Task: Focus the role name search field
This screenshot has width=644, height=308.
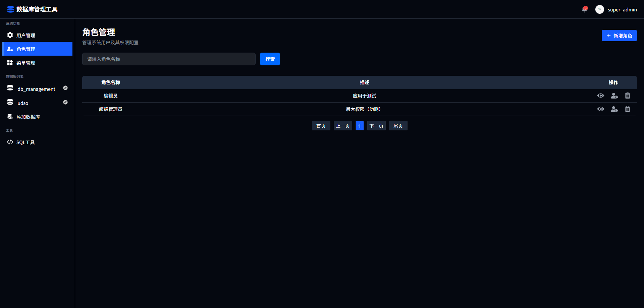Action: [x=169, y=59]
